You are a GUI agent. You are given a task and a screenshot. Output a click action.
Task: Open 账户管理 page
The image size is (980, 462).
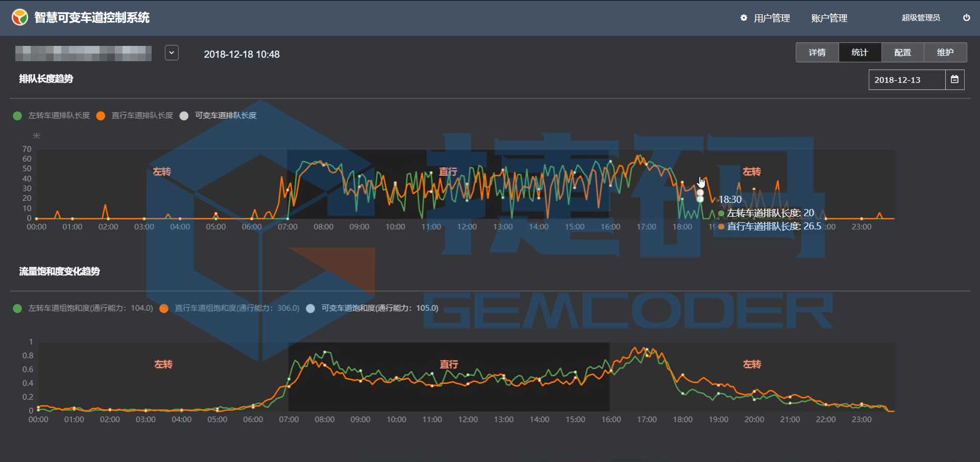(829, 18)
